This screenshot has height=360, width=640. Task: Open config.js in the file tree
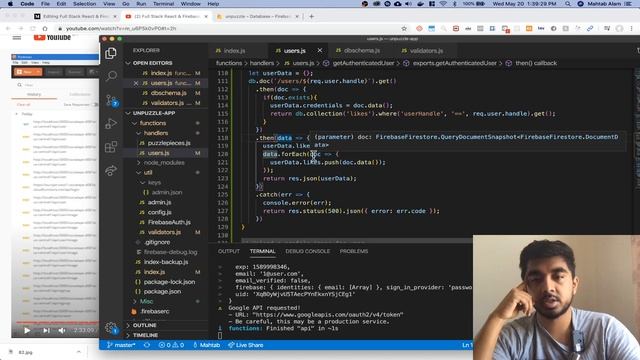(159, 212)
